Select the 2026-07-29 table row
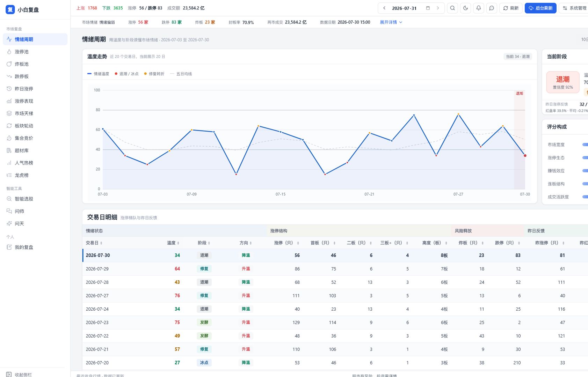Image resolution: width=588 pixels, height=377 pixels. [335, 269]
